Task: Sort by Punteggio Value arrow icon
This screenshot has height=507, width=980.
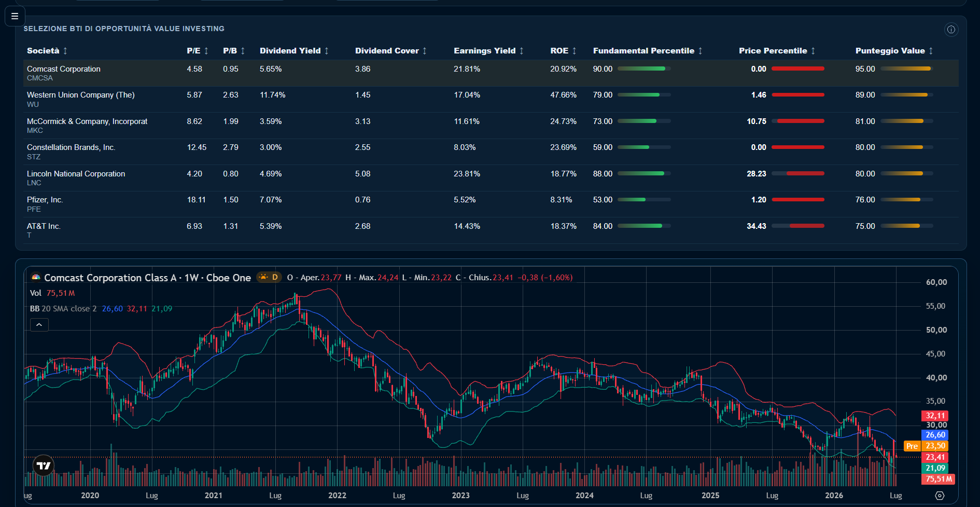Action: 931,51
